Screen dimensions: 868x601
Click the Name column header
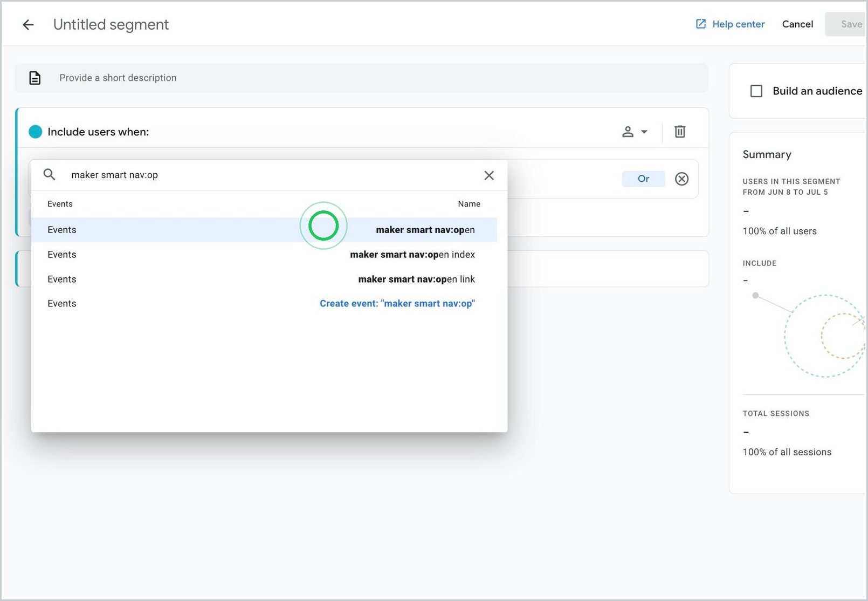coord(469,204)
